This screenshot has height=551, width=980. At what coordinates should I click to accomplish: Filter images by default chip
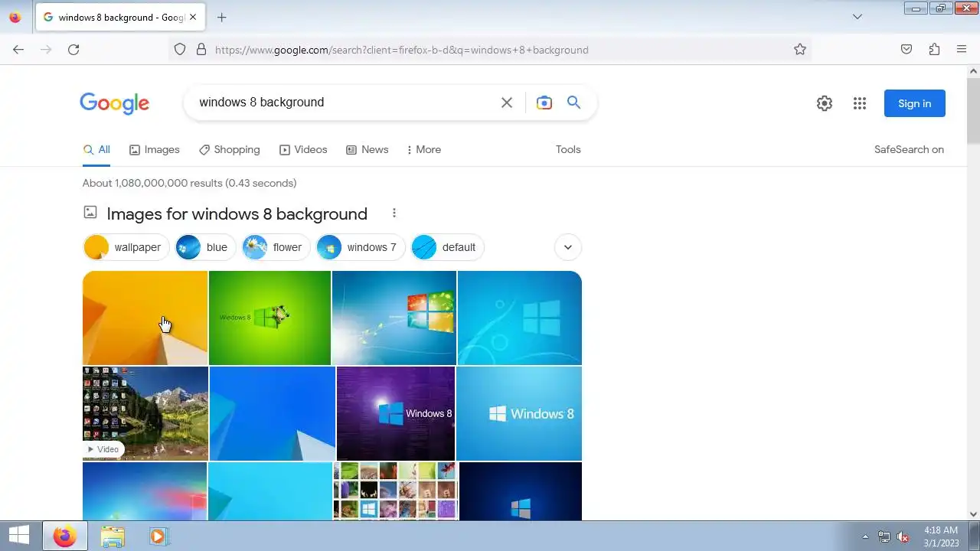point(447,247)
